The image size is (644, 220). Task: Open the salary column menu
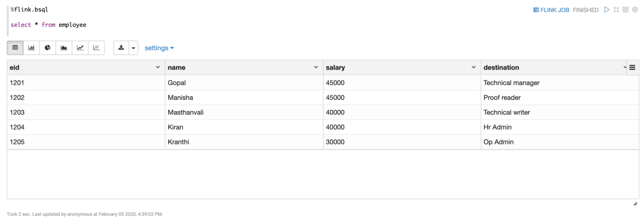pyautogui.click(x=474, y=67)
